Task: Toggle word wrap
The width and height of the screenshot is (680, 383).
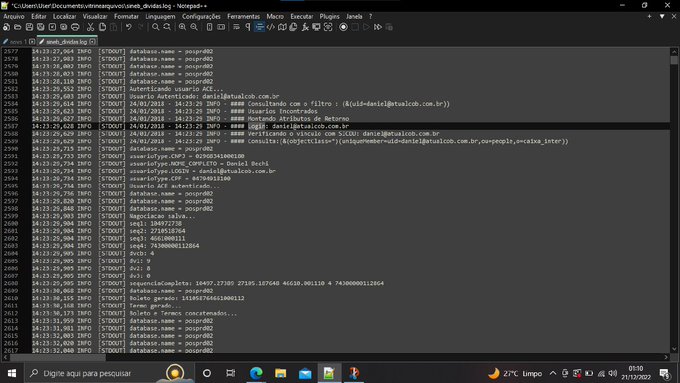Action: pyautogui.click(x=236, y=27)
